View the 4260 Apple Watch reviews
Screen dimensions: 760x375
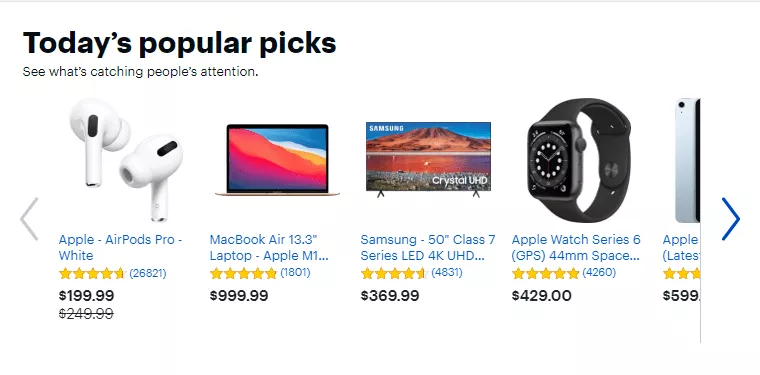[x=599, y=273]
